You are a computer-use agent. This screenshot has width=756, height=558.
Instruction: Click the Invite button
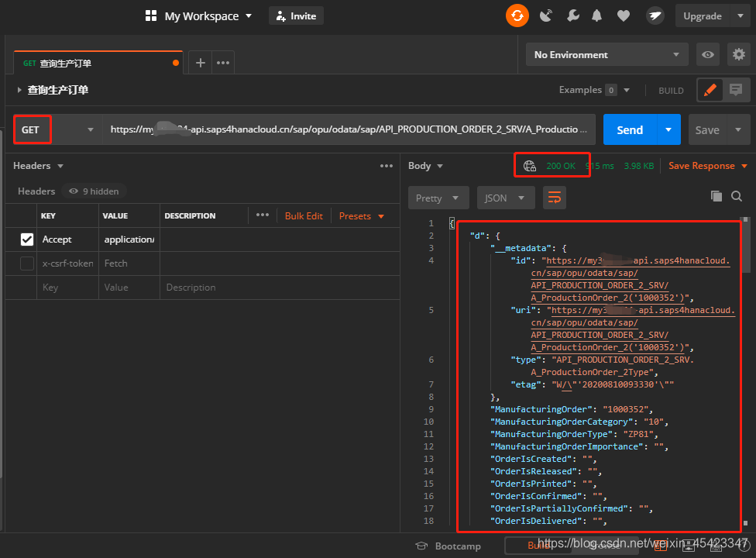pyautogui.click(x=296, y=16)
